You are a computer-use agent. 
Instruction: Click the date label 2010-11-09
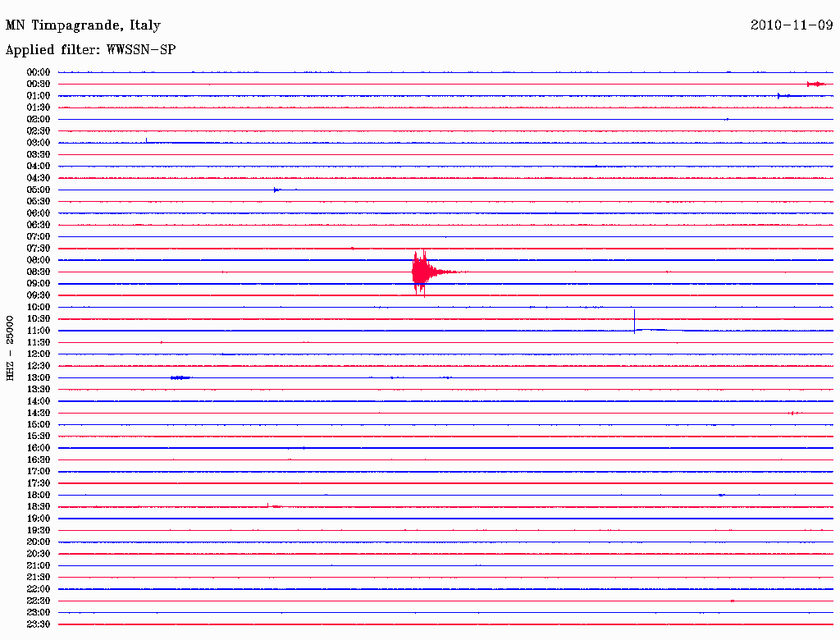[x=792, y=25]
